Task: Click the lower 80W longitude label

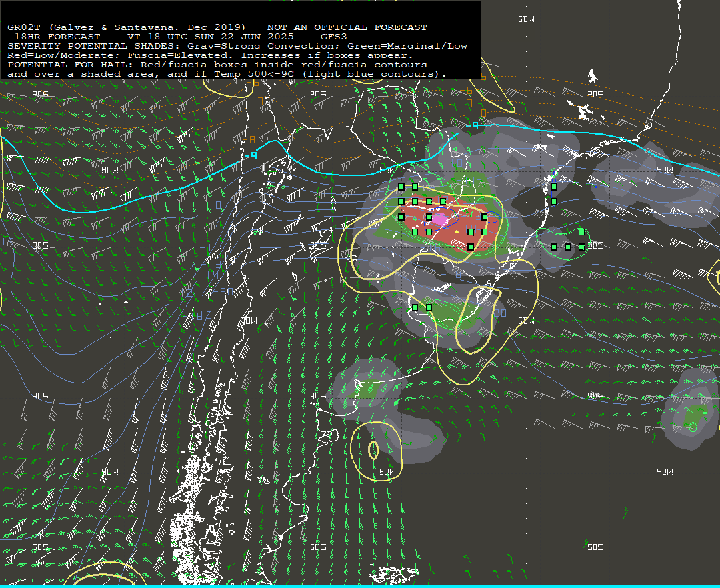Action: (x=110, y=471)
